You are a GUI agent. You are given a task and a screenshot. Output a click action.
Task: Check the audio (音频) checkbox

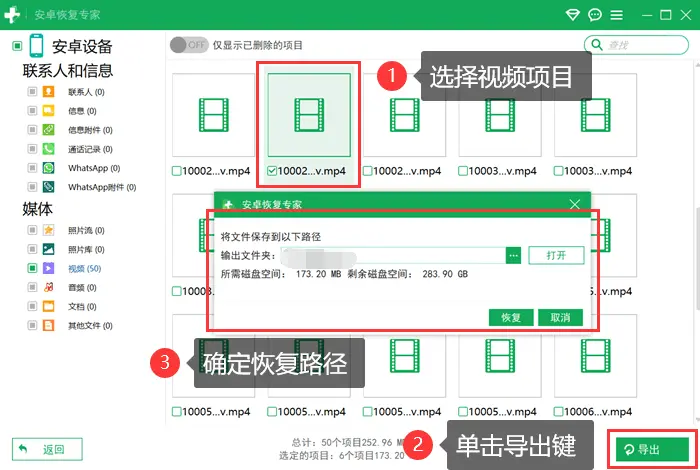click(x=32, y=287)
